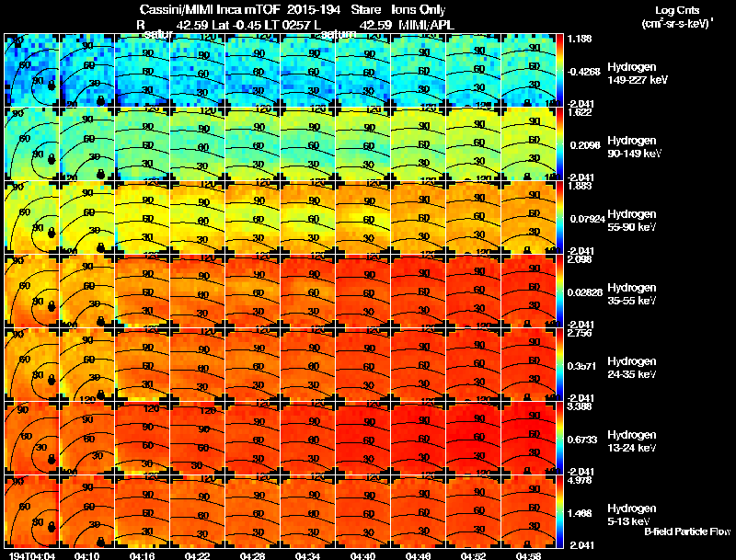Click the '0.6733' colorbar midpoint value
The image size is (736, 560).
(582, 440)
